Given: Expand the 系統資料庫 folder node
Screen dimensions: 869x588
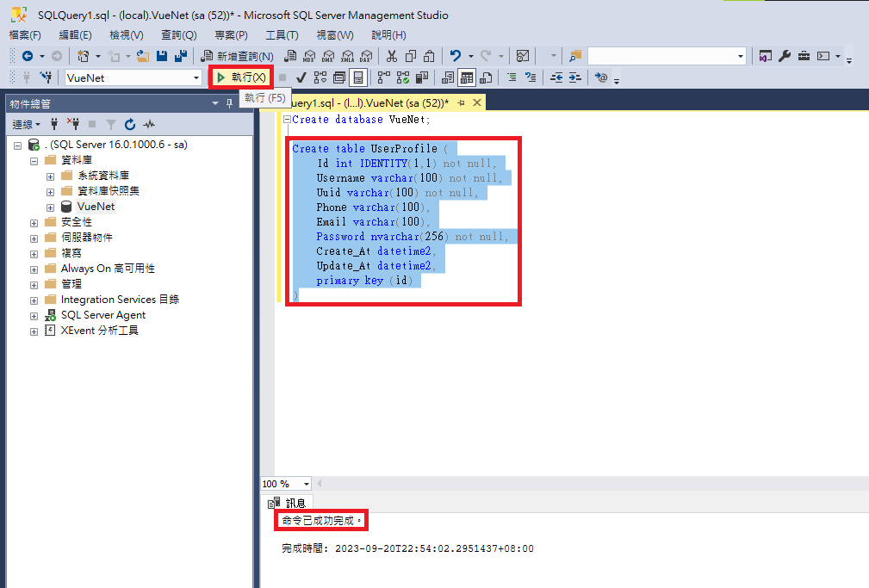Looking at the screenshot, I should [51, 176].
